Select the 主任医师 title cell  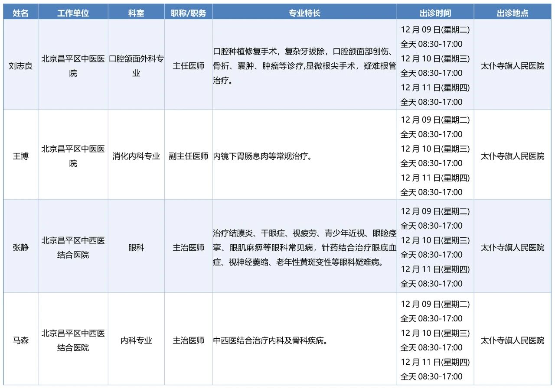[x=189, y=66]
